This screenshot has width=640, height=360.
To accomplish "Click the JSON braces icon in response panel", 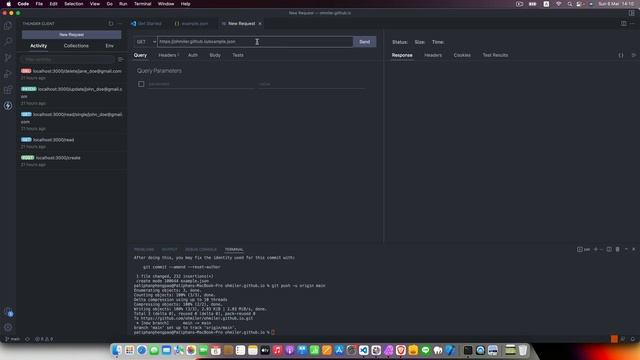I will pos(621,55).
